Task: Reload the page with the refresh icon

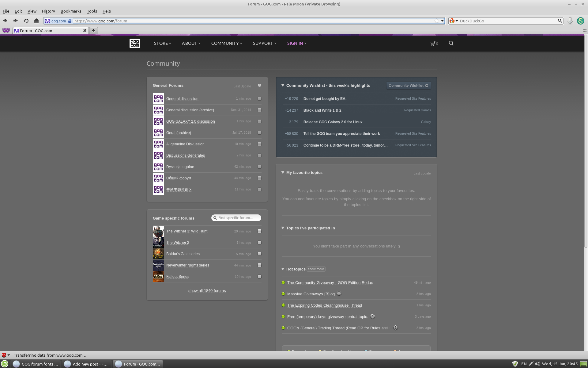Action: (26, 21)
